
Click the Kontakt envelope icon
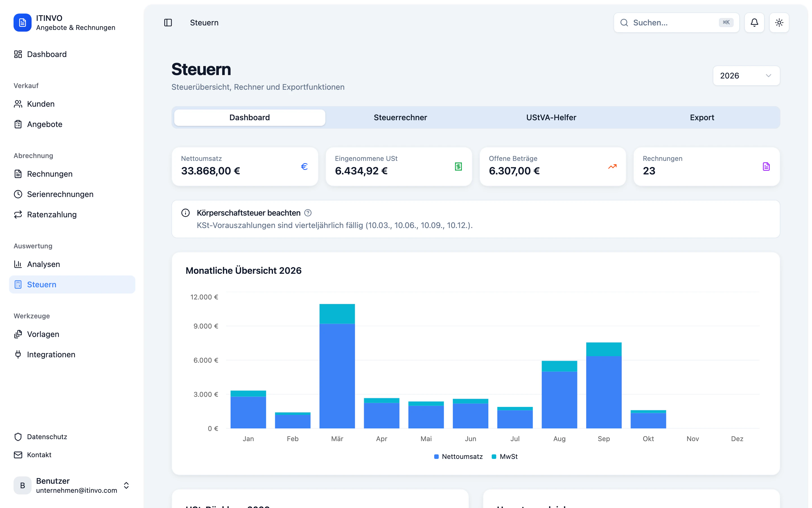click(x=18, y=455)
